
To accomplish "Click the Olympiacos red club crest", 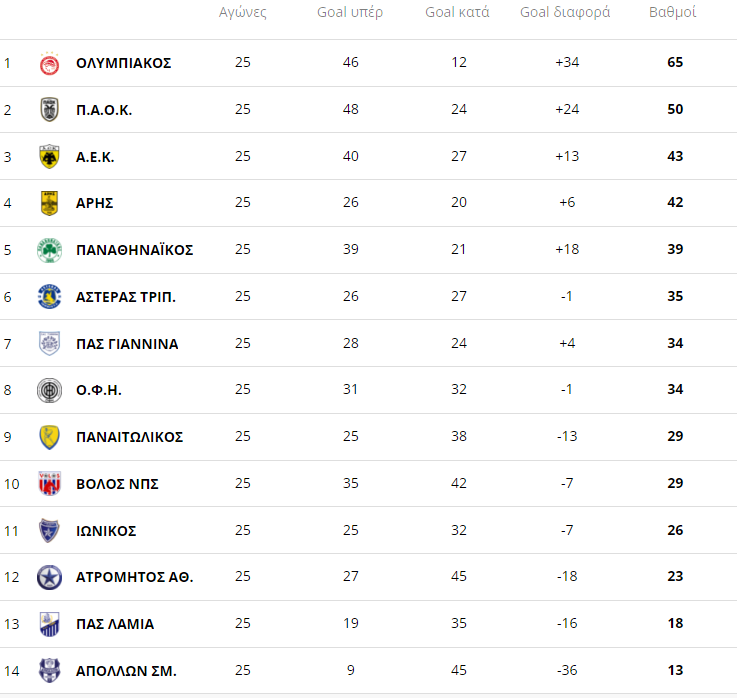I will pos(49,63).
